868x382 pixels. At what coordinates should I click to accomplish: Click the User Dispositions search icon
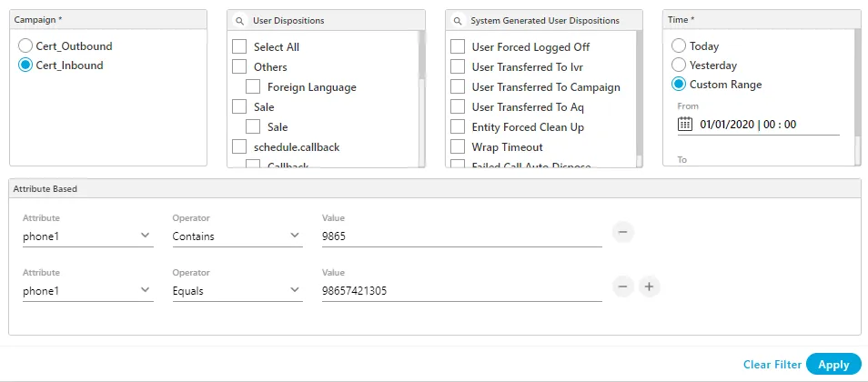pyautogui.click(x=239, y=21)
